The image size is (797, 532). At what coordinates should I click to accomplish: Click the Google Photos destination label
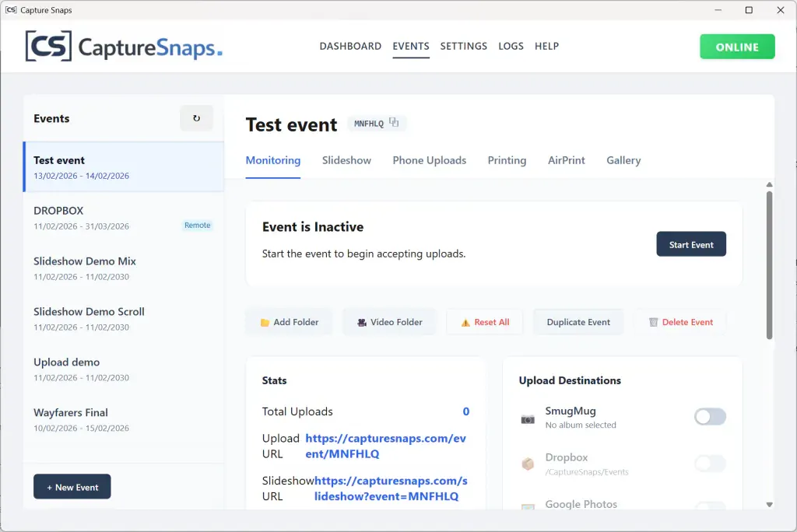[x=581, y=504]
